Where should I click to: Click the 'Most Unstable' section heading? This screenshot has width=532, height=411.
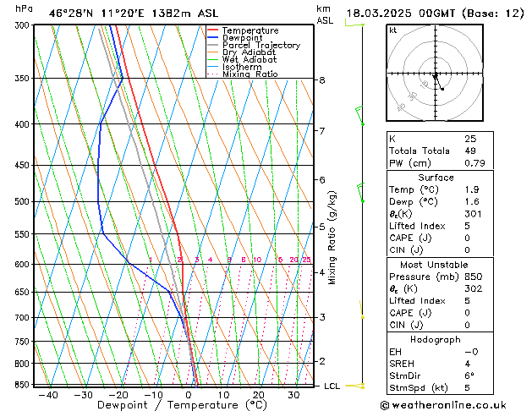434,265
